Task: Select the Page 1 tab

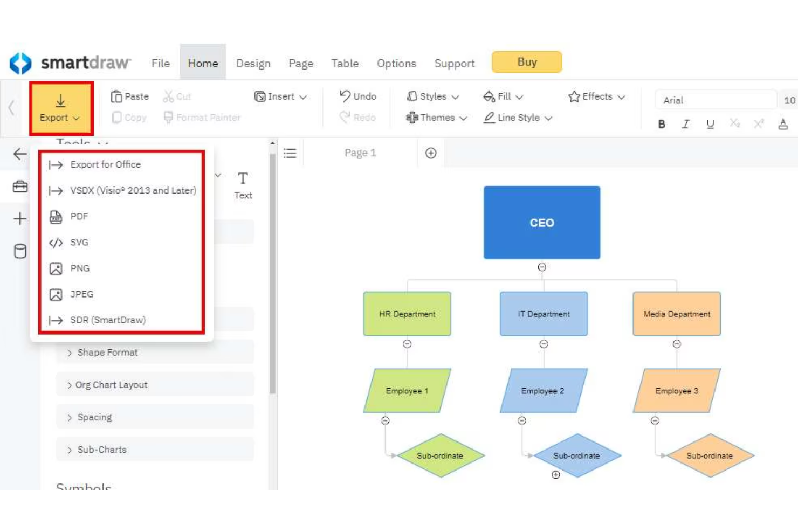Action: point(360,153)
